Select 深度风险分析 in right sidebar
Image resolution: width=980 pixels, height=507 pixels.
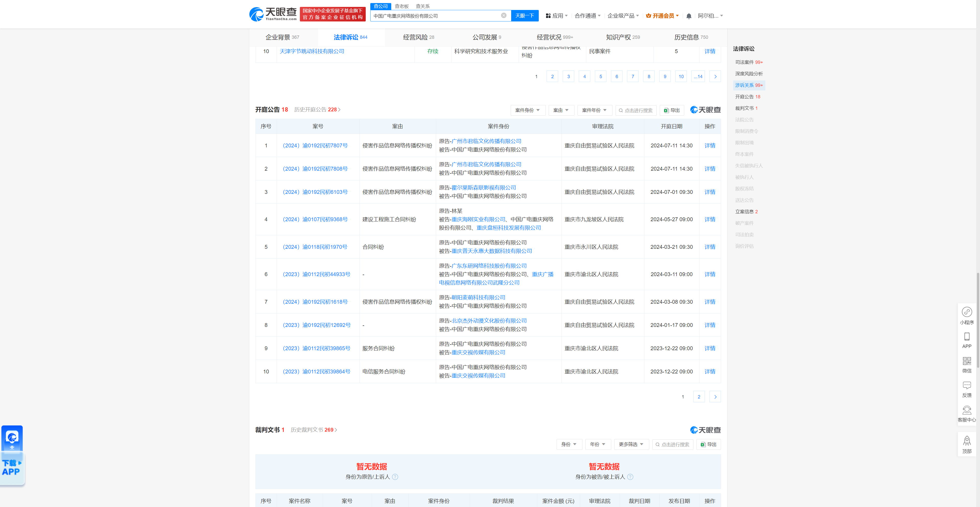749,74
